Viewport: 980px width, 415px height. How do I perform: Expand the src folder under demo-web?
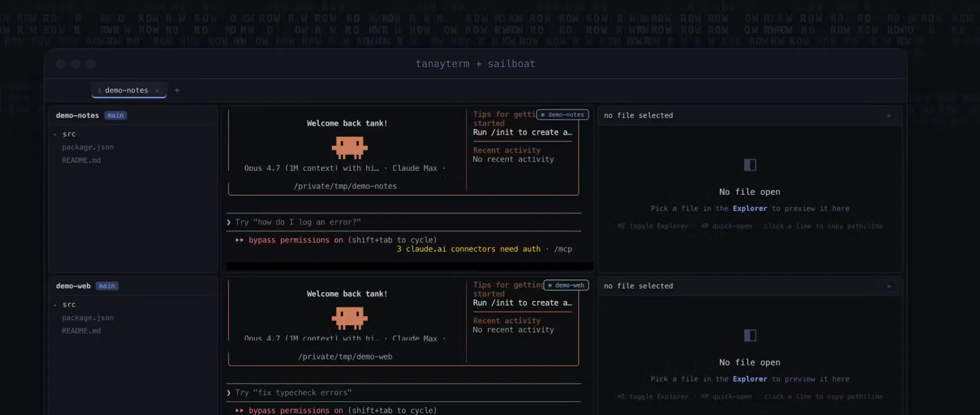click(65, 305)
